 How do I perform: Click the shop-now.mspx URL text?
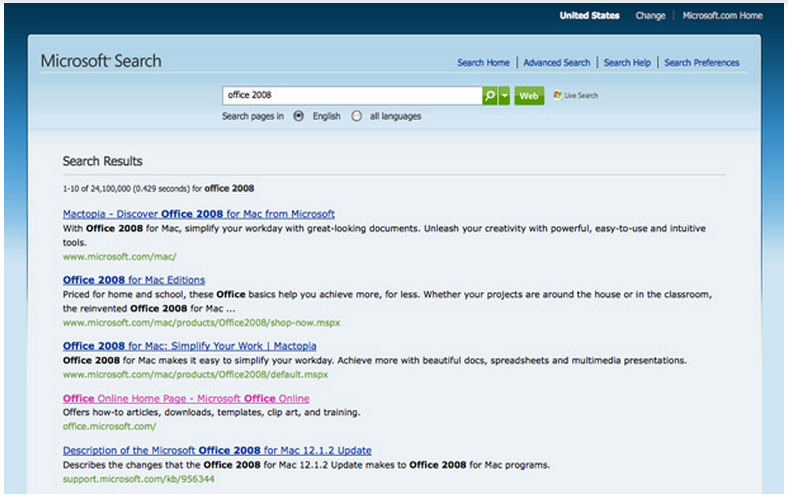click(202, 323)
